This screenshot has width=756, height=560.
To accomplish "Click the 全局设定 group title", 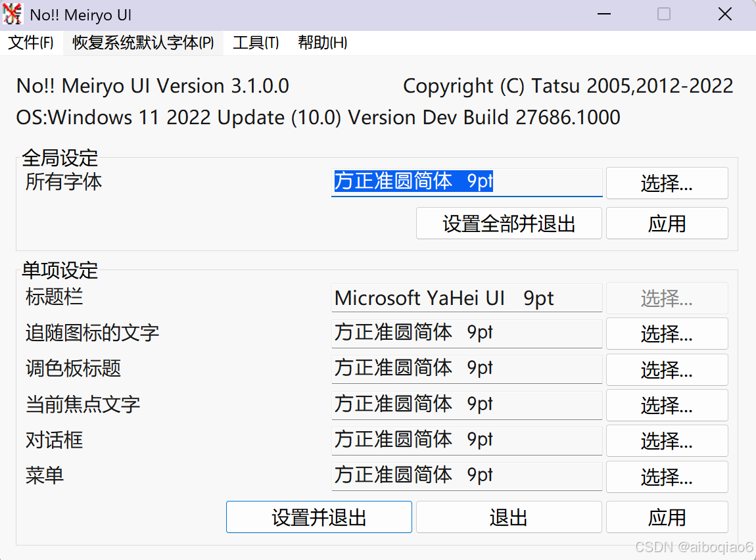I will [x=60, y=158].
